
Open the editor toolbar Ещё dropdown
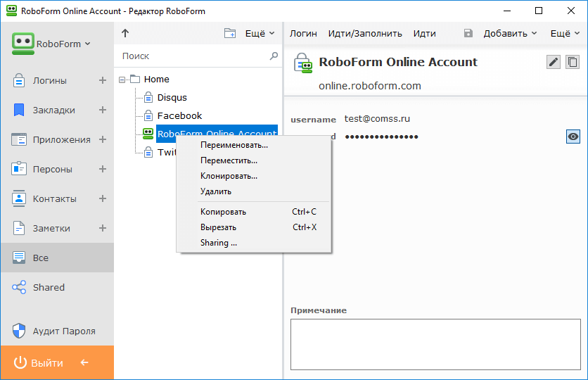565,33
